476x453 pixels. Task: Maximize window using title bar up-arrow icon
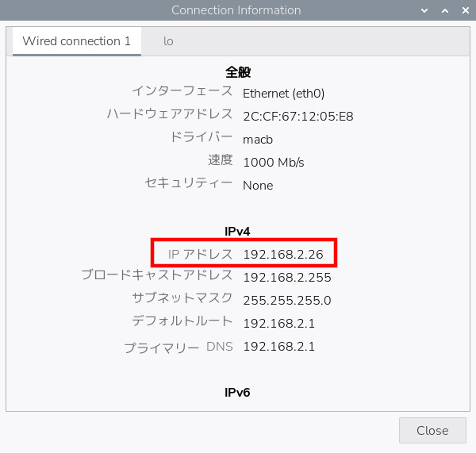[444, 10]
